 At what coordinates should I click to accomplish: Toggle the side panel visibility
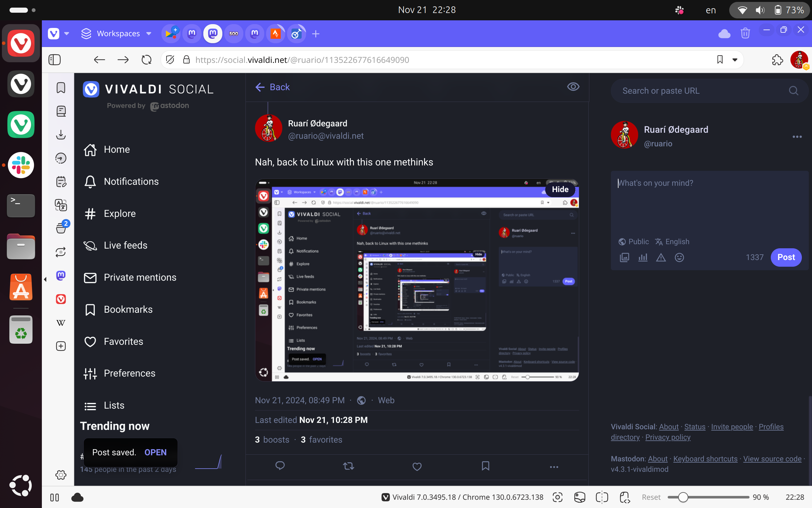tap(54, 60)
